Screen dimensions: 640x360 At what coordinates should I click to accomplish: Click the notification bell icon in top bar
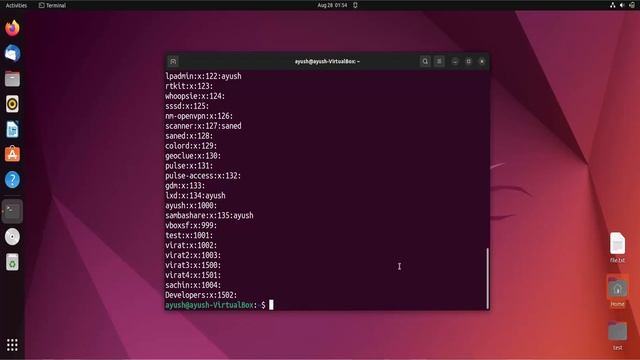(x=355, y=5)
